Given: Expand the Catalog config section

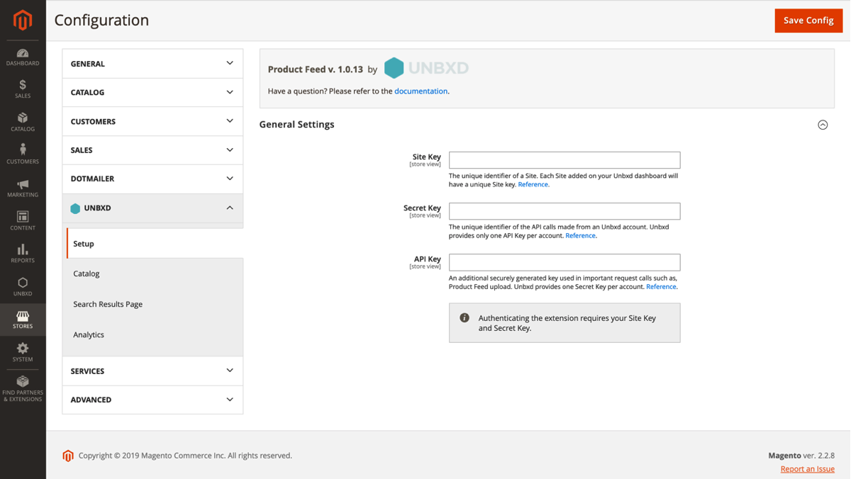Looking at the screenshot, I should coord(152,92).
